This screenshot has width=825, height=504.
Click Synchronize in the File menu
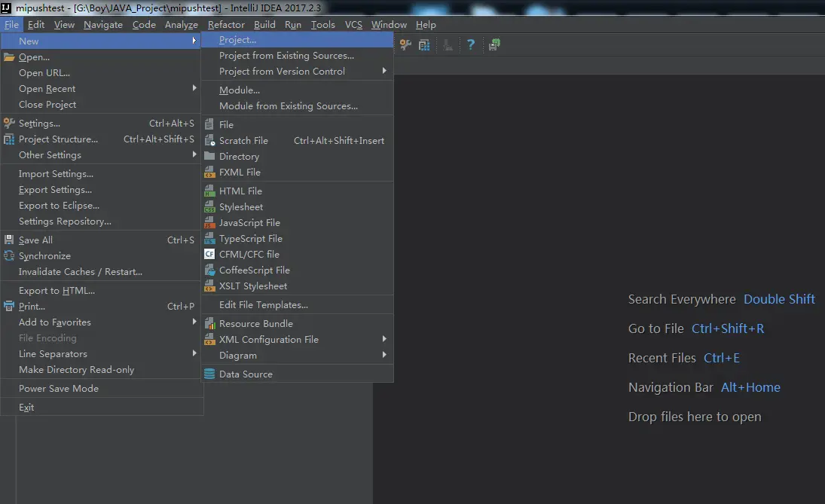(x=102, y=255)
